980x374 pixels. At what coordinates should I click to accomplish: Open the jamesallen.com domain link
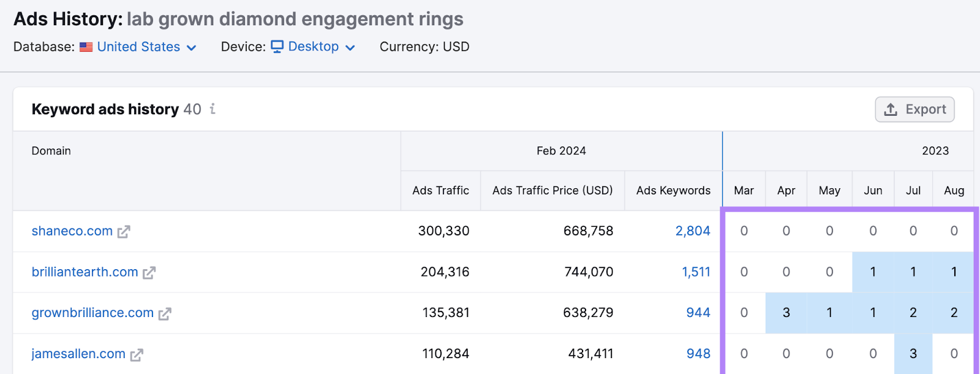78,354
